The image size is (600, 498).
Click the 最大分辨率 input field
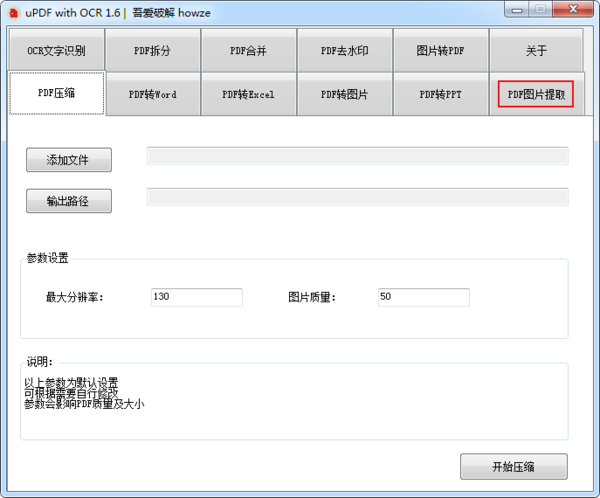[x=196, y=297]
